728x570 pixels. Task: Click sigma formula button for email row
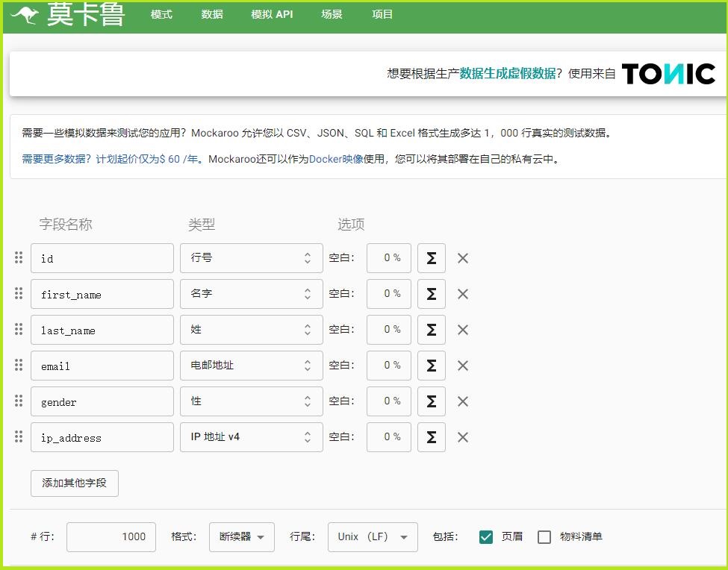[x=431, y=366]
